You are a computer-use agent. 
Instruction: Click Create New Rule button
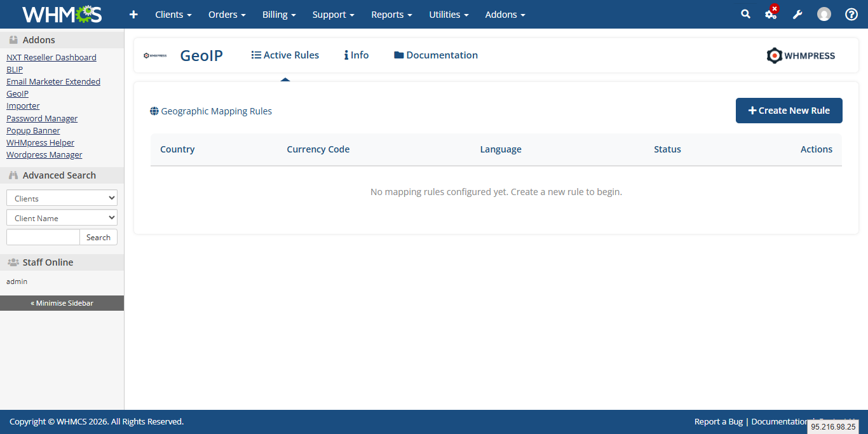789,111
